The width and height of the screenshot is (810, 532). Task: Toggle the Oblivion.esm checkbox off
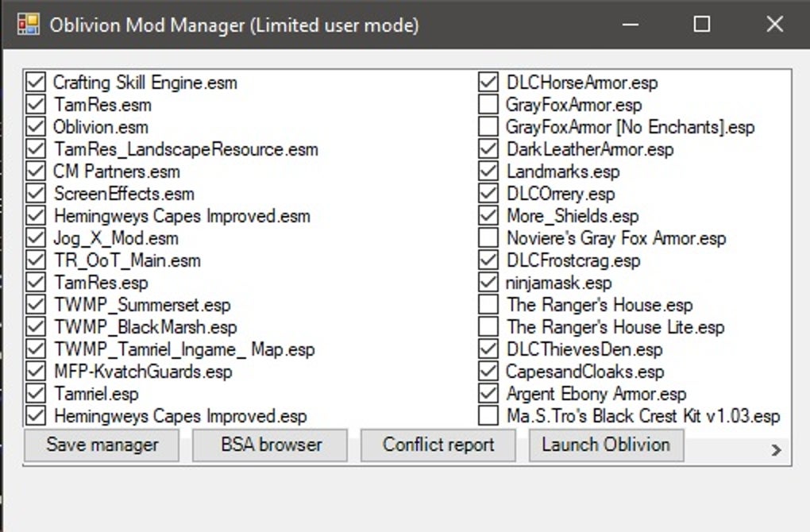point(36,127)
